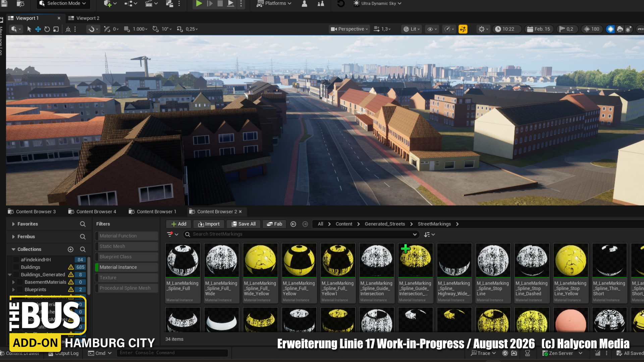The width and height of the screenshot is (644, 362).
Task: Switch to the Viewport 2 tab
Action: pos(84,18)
